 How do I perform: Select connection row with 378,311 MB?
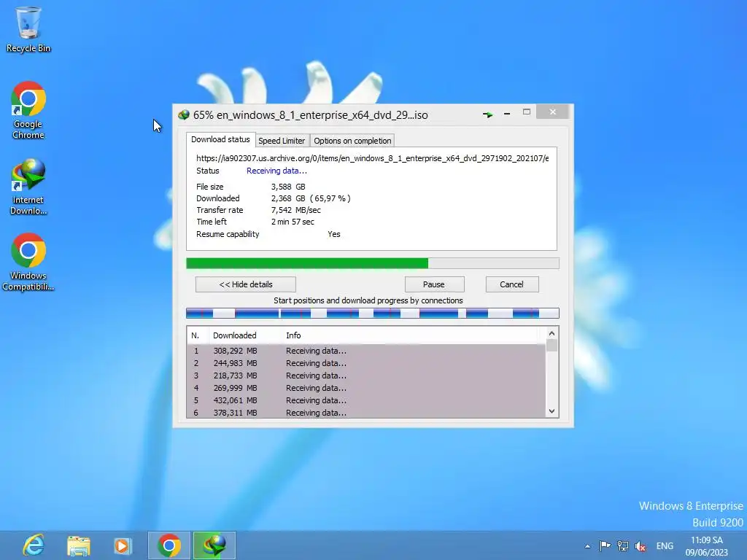366,413
